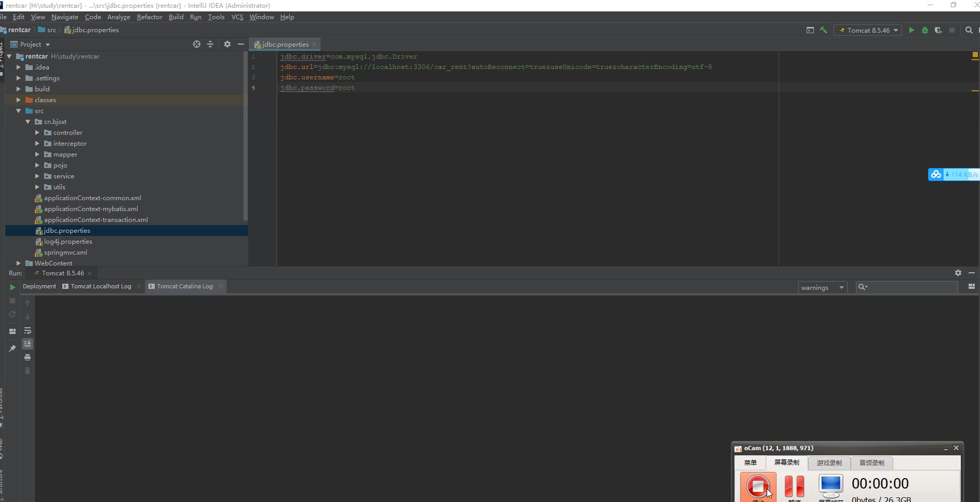Click locate file target icon in Project panel
Image resolution: width=980 pixels, height=502 pixels.
click(197, 44)
